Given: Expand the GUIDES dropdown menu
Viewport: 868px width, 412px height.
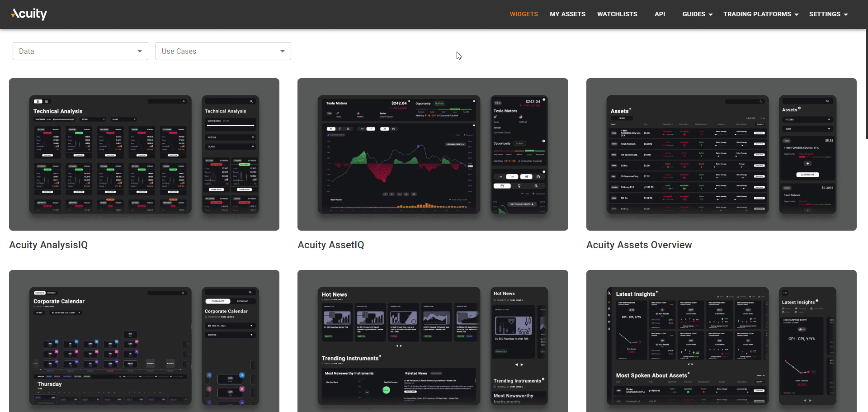Looking at the screenshot, I should click(697, 14).
